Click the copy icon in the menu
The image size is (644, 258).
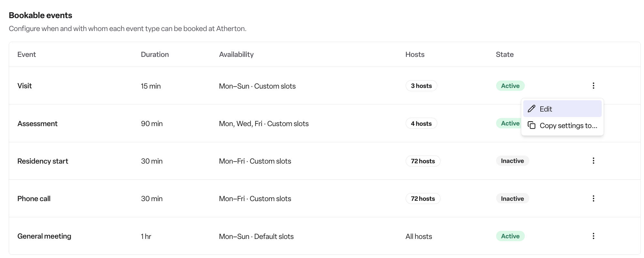(x=532, y=125)
